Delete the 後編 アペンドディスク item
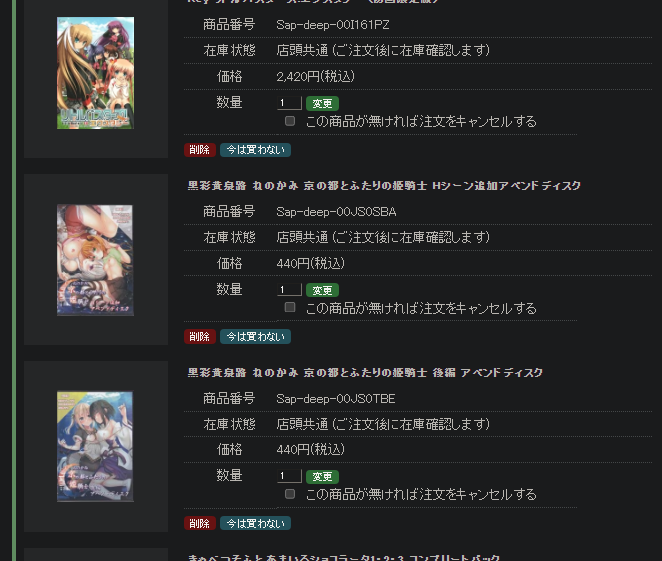 [200, 523]
